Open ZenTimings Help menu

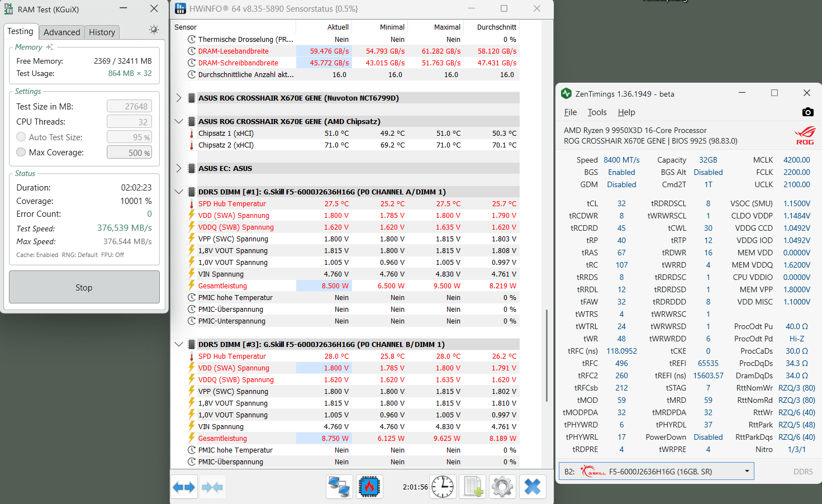coord(626,112)
